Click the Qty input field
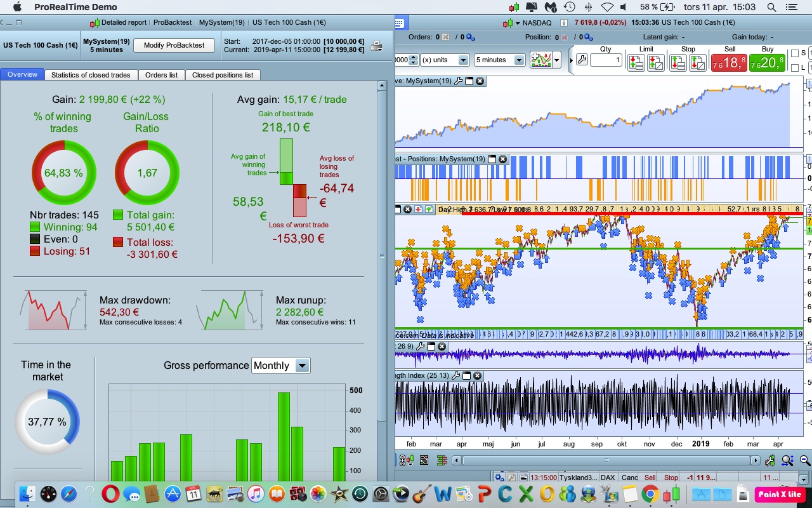The width and height of the screenshot is (812, 508). coord(605,60)
